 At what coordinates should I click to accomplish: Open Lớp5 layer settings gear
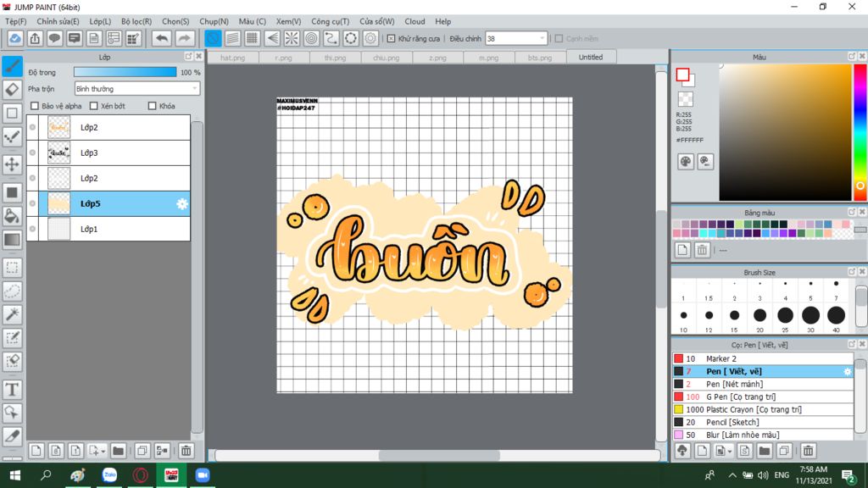[x=182, y=203]
